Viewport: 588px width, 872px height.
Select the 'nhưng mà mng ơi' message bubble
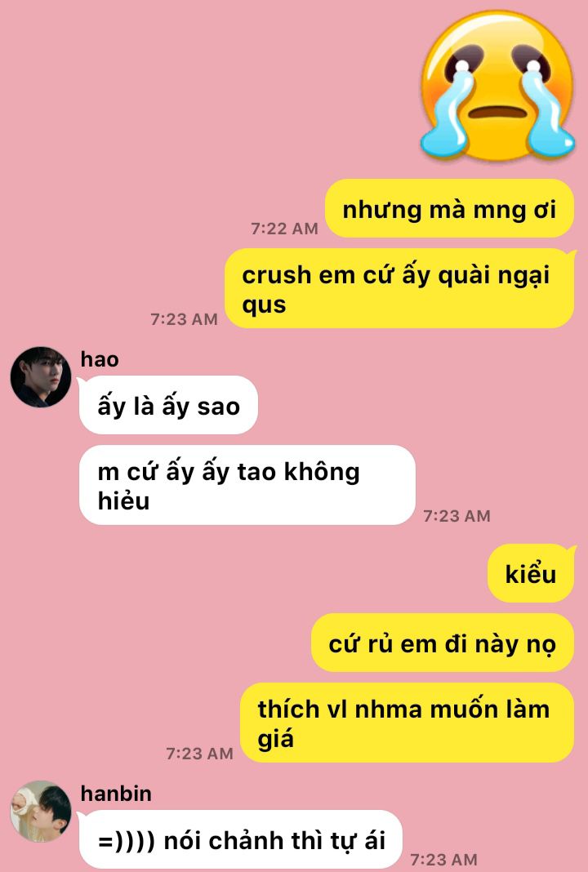coord(449,208)
